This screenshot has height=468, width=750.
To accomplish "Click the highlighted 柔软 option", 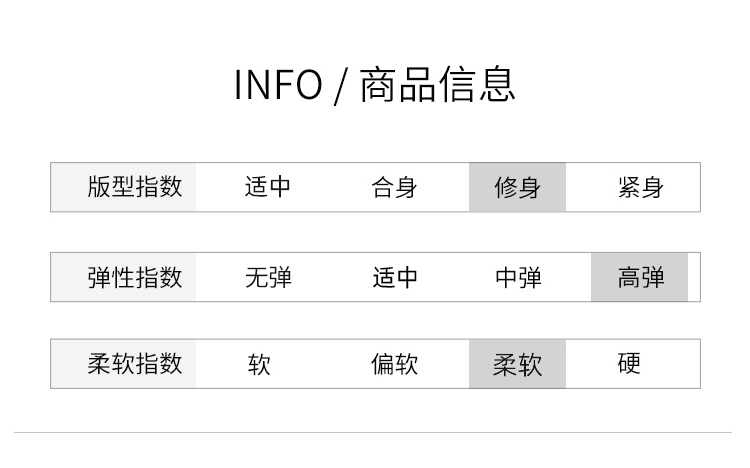I will tap(517, 364).
